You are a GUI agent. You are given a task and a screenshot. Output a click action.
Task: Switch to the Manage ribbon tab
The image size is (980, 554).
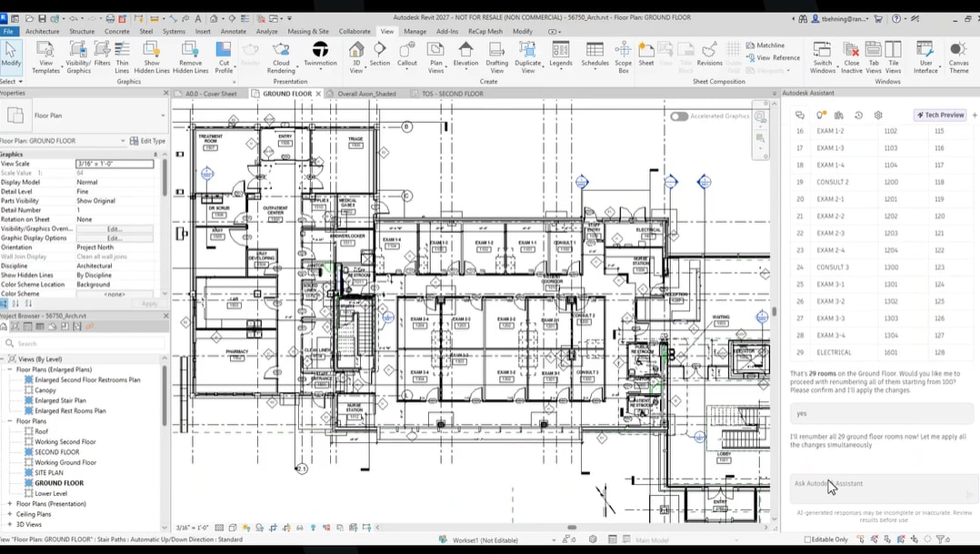click(415, 31)
